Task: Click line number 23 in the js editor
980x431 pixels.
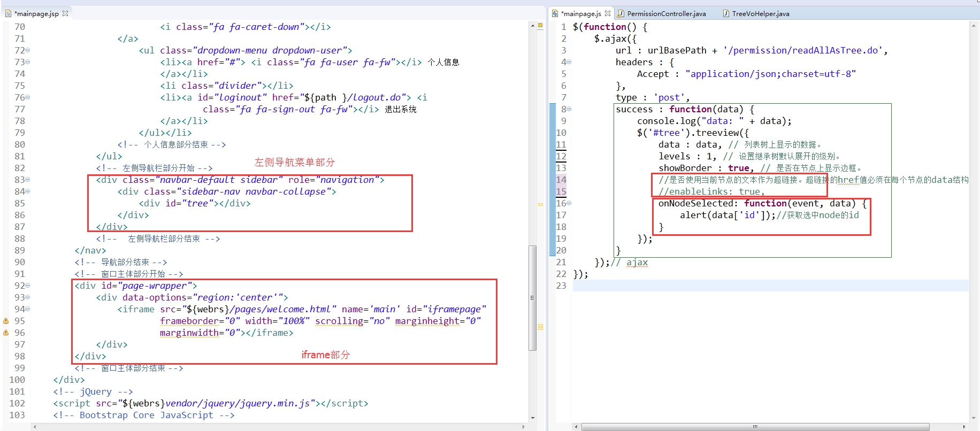Action: pyautogui.click(x=561, y=286)
